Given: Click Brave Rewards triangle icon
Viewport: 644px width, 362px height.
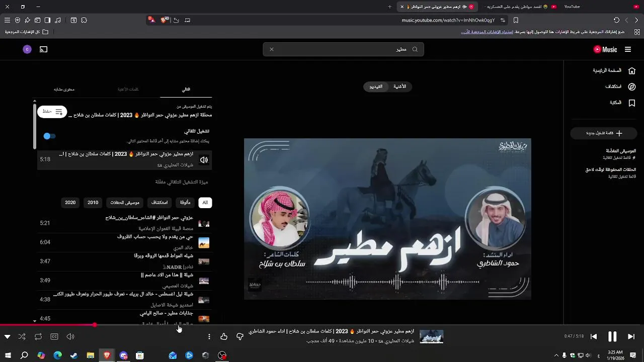Looking at the screenshot, I should (151, 20).
